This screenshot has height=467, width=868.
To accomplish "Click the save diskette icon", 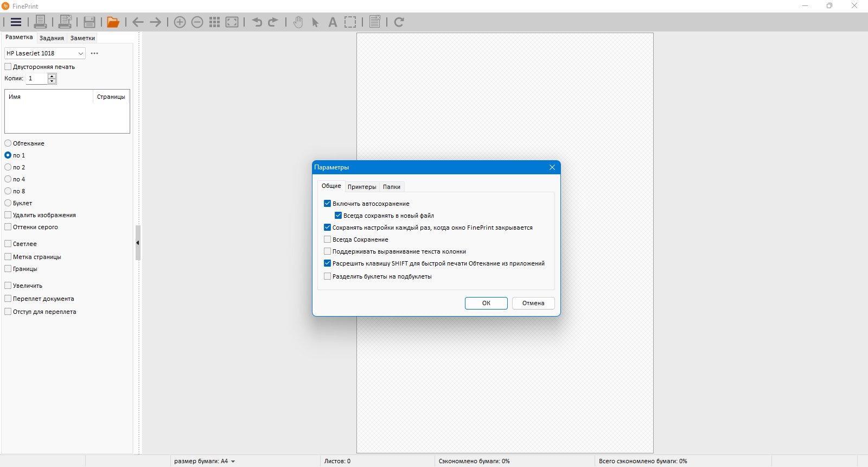I will click(90, 22).
